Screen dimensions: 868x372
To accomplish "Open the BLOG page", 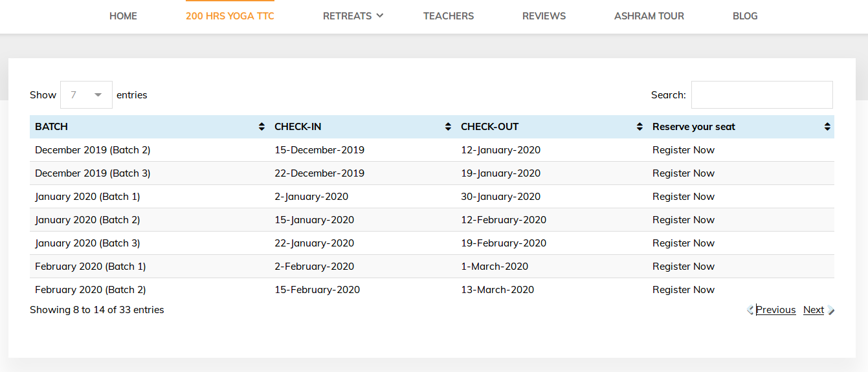I will (x=745, y=16).
